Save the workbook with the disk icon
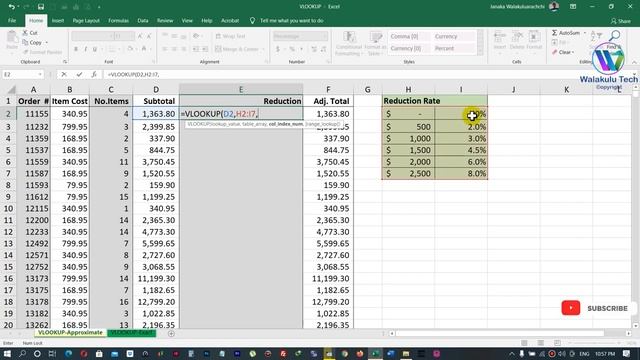 point(41,7)
